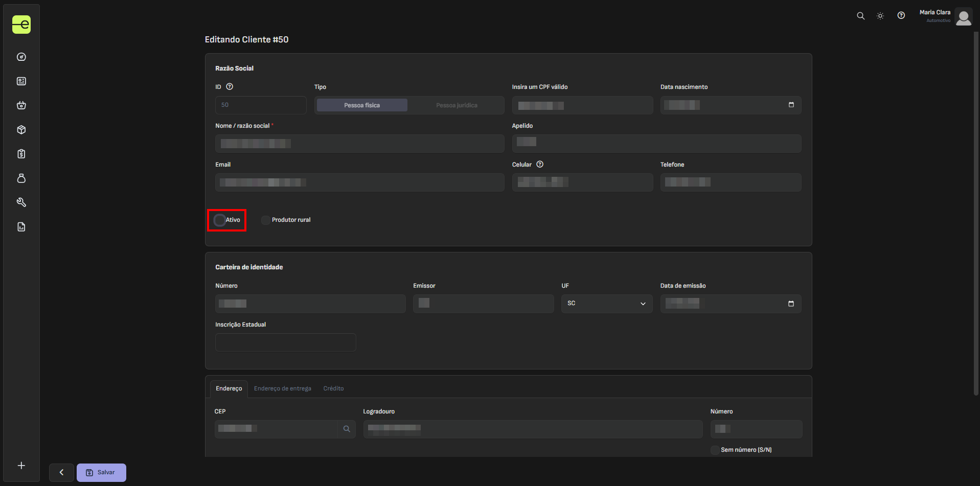This screenshot has height=486, width=980.
Task: Toggle the Ativo switch
Action: click(x=220, y=220)
